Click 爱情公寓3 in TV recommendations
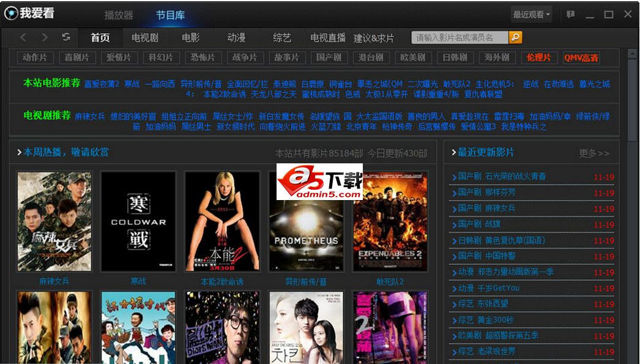 pos(478,127)
